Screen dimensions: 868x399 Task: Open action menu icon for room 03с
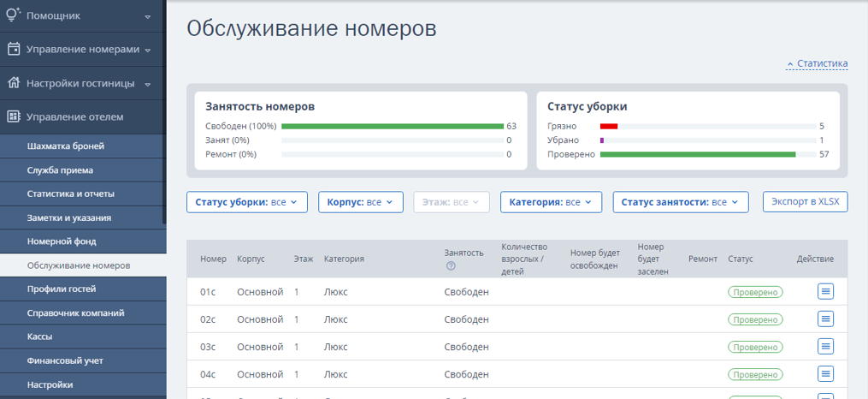tap(825, 347)
